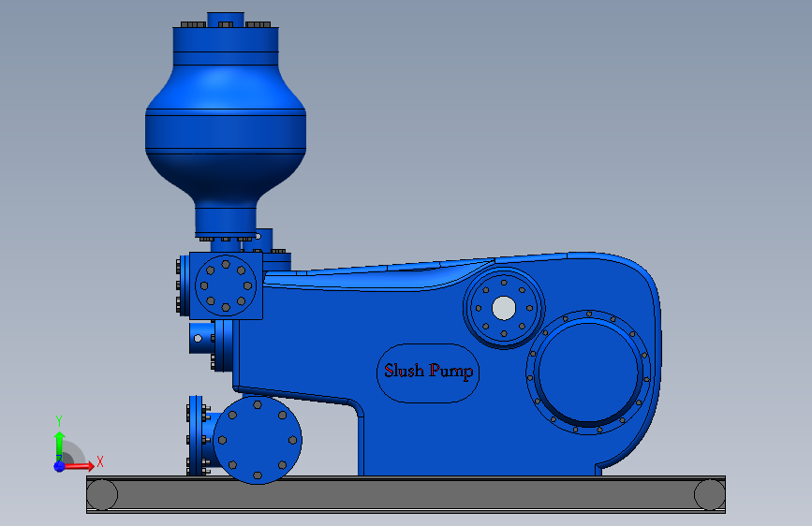Screen dimensions: 812x526
Task: Select the large round cover on the pump casing
Action: tap(588, 373)
